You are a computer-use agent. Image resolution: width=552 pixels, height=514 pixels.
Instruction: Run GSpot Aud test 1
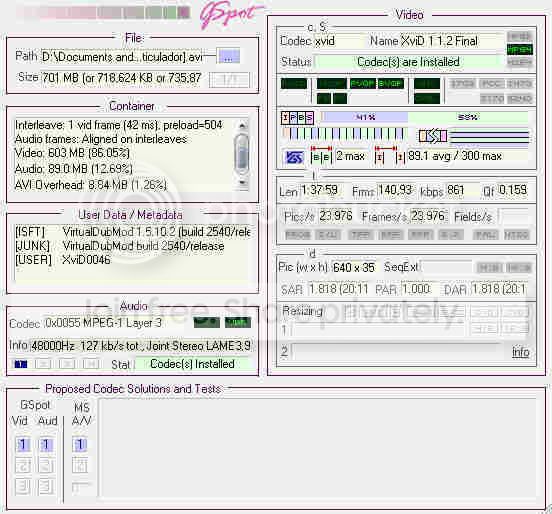point(46,445)
